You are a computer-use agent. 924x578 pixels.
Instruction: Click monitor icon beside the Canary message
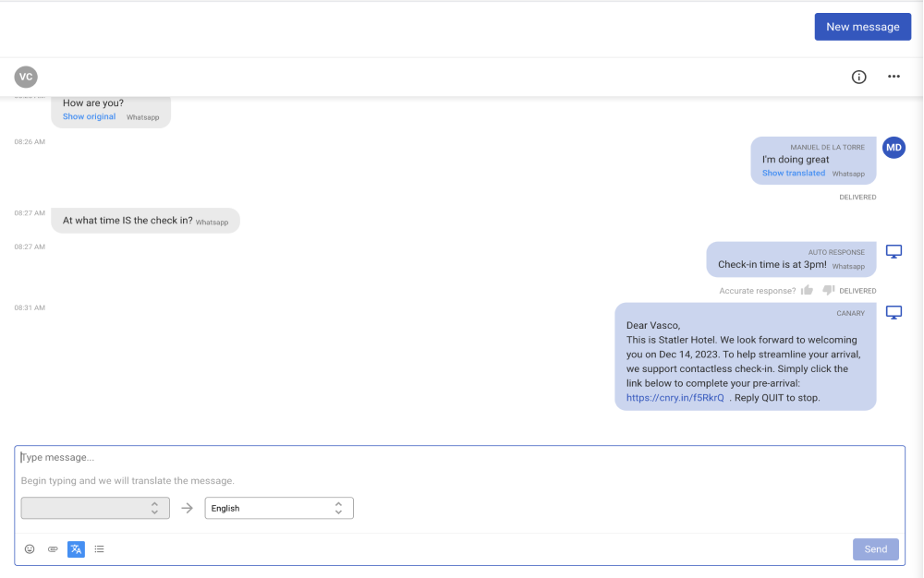[894, 312]
